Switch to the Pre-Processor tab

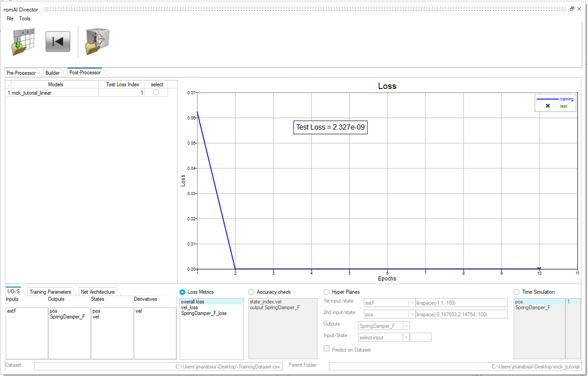coord(21,73)
